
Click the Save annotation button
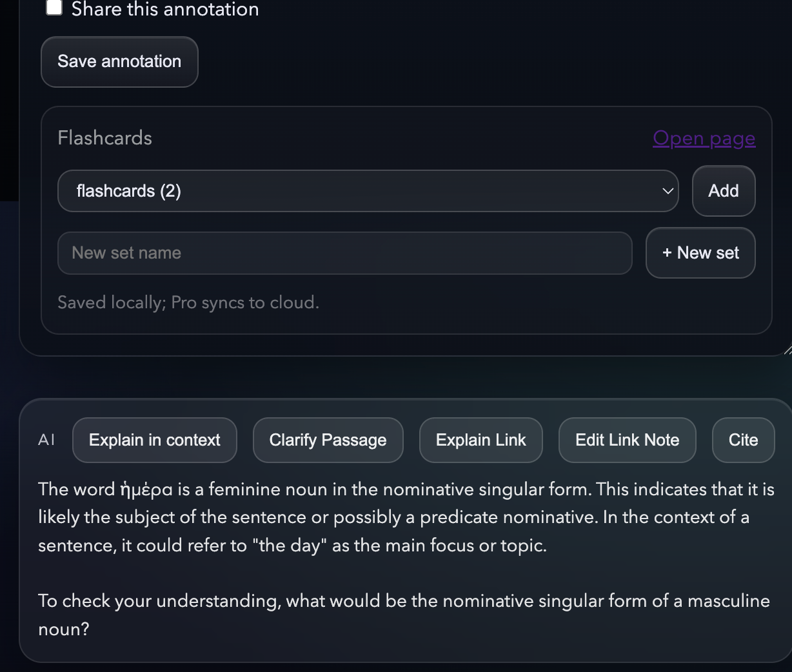[x=119, y=61]
